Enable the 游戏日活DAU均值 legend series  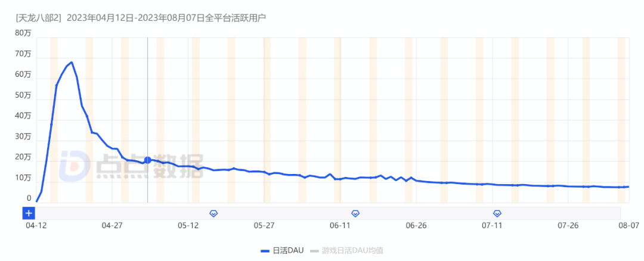352,250
